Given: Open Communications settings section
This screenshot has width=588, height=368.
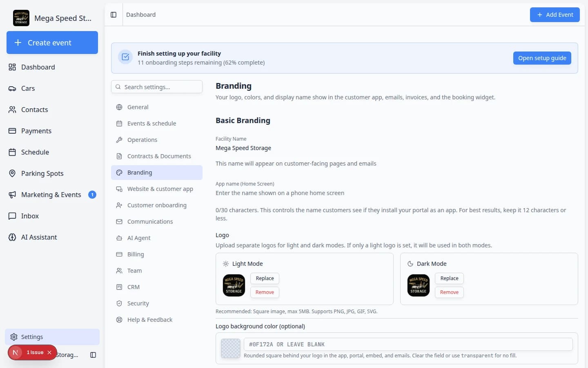Looking at the screenshot, I should pyautogui.click(x=157, y=222).
